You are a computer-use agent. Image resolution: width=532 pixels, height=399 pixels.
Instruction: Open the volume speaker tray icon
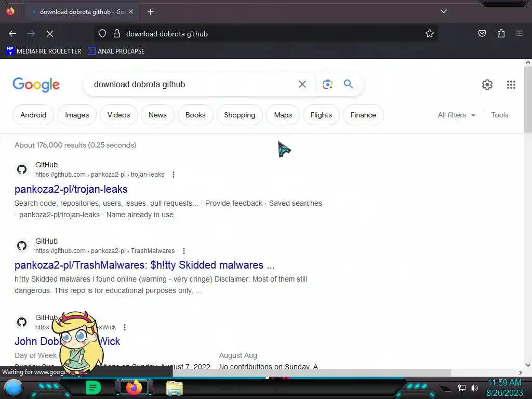(474, 388)
